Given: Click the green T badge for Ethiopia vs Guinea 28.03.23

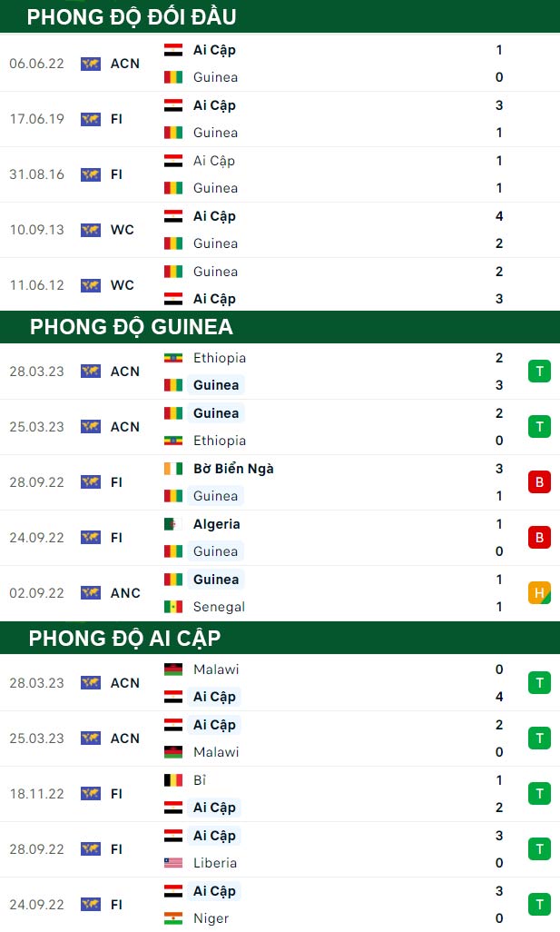Looking at the screenshot, I should pos(539,372).
